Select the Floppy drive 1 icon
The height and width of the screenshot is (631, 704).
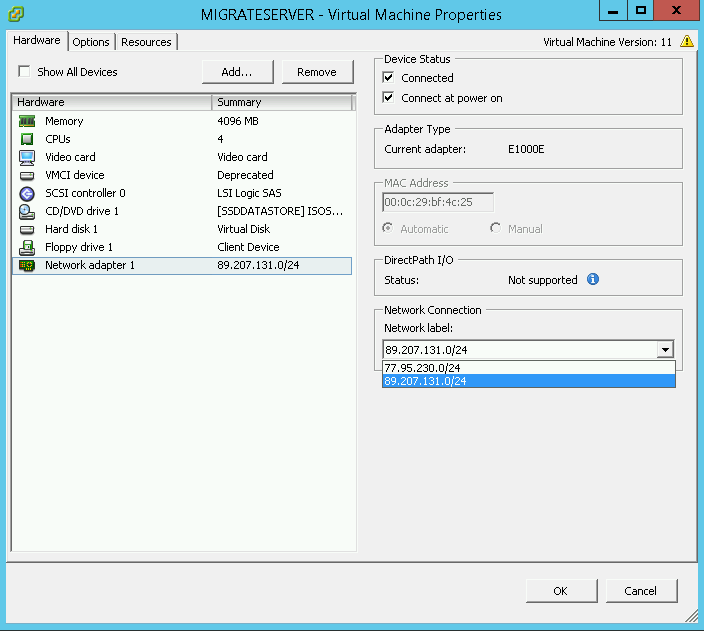[x=27, y=247]
